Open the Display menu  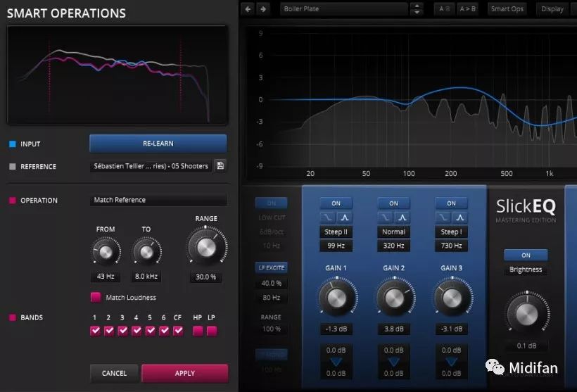[x=552, y=9]
